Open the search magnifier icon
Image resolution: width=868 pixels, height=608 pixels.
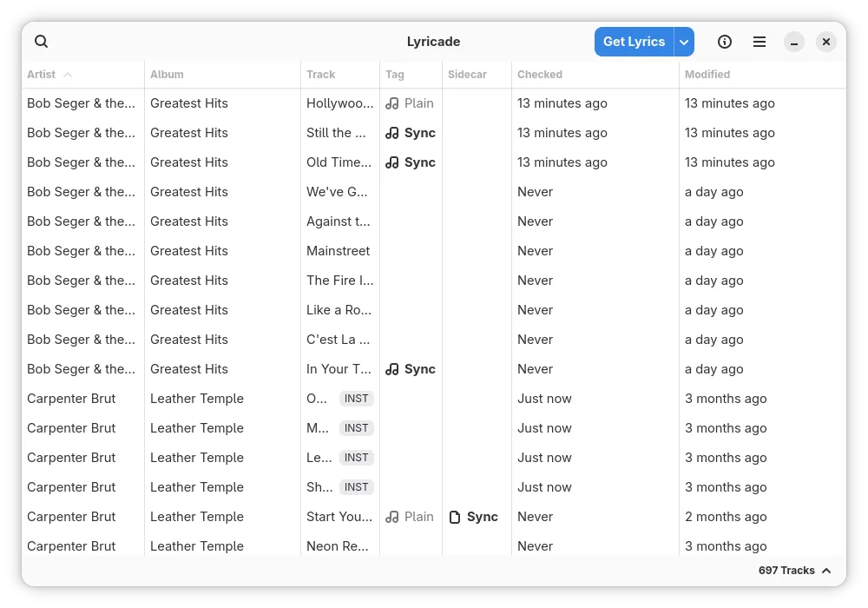click(x=41, y=42)
